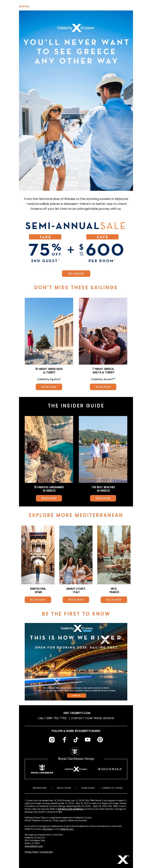
Task: Click the SEE SAILINGS button
Action: click(x=76, y=274)
